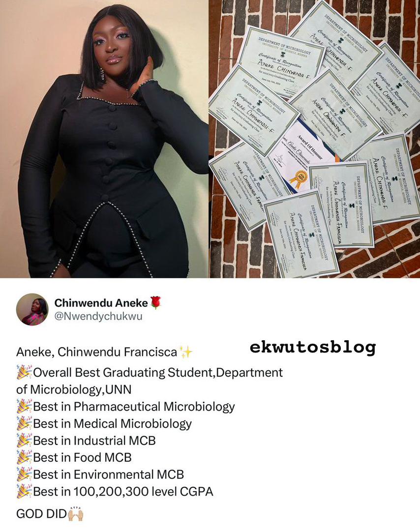Screen dimensions: 420x531
Task: Open the Chinwendu Aneke display name
Action: (101, 303)
